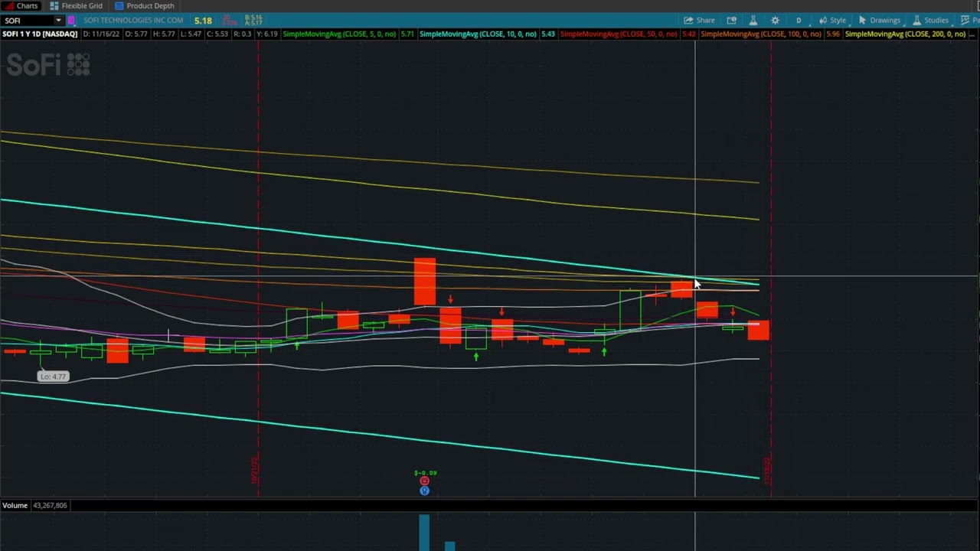Open the Style menu
This screenshot has width=980, height=551.
832,21
